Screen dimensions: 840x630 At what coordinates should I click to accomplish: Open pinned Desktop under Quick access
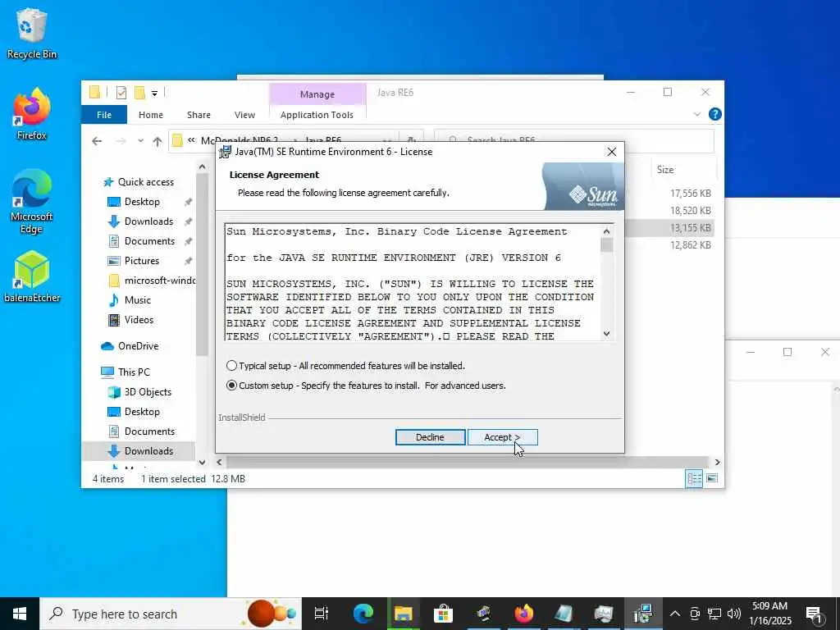[x=142, y=202]
